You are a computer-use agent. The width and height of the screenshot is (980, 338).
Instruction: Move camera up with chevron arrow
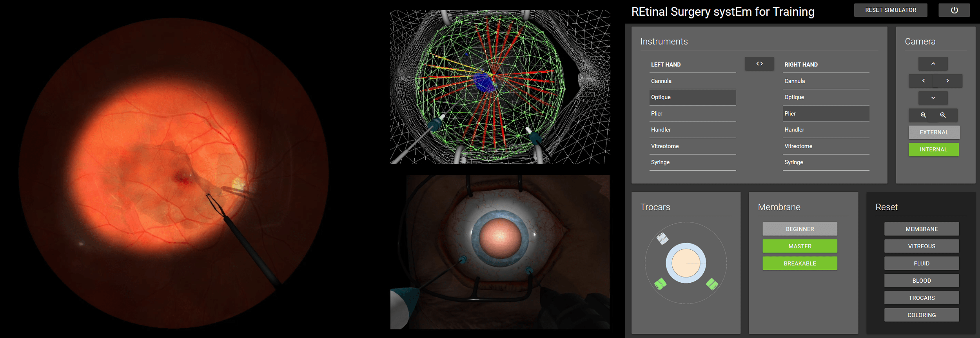[x=933, y=64]
